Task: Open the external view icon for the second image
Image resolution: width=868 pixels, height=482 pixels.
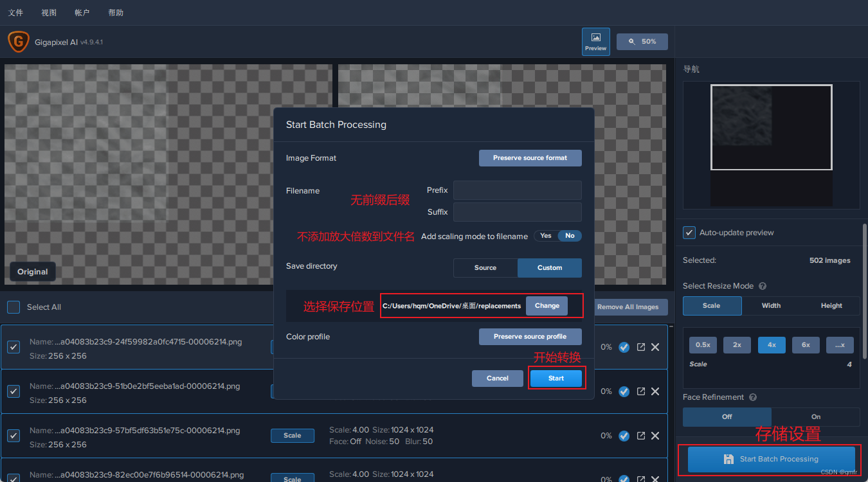Action: 640,391
